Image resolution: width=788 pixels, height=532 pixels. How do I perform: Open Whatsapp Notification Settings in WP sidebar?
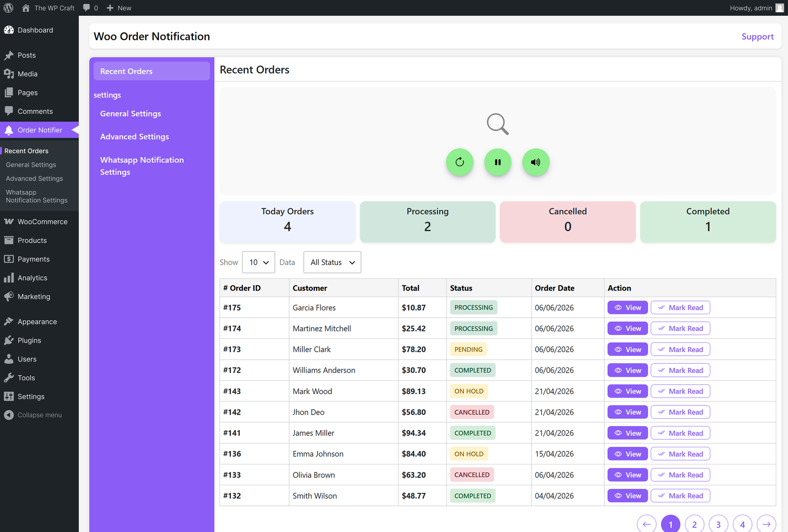36,196
